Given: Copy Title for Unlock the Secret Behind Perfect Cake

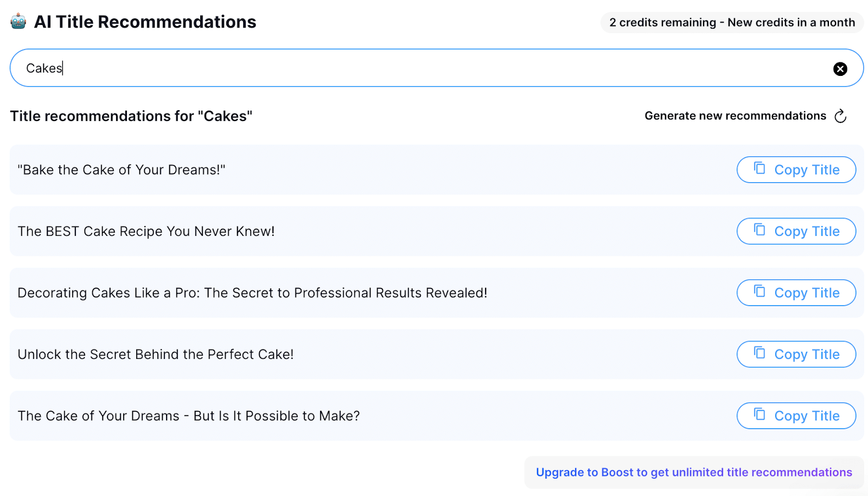Looking at the screenshot, I should click(x=796, y=355).
